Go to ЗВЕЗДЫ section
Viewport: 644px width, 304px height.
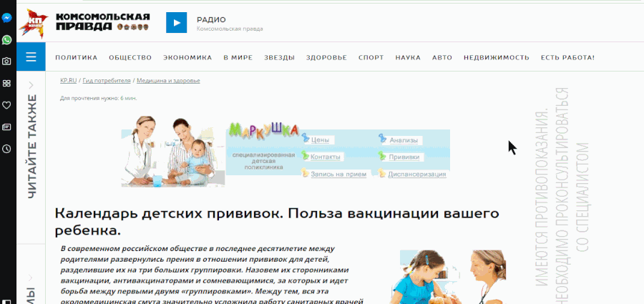tap(279, 57)
